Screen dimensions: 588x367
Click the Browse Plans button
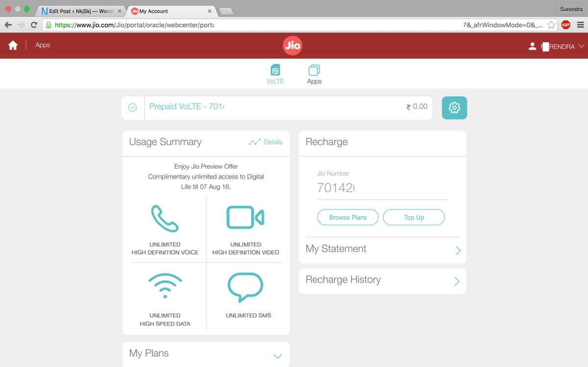pos(348,217)
